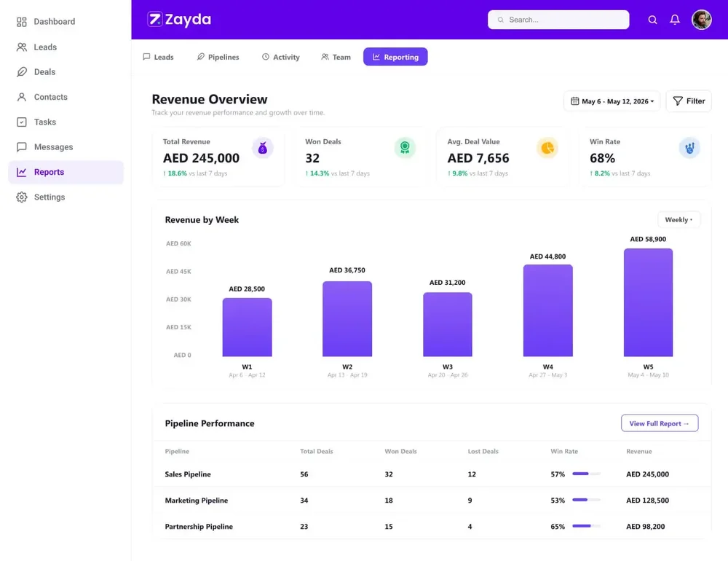Click the 68% win rate value
The width and height of the screenshot is (728, 561).
pos(602,158)
